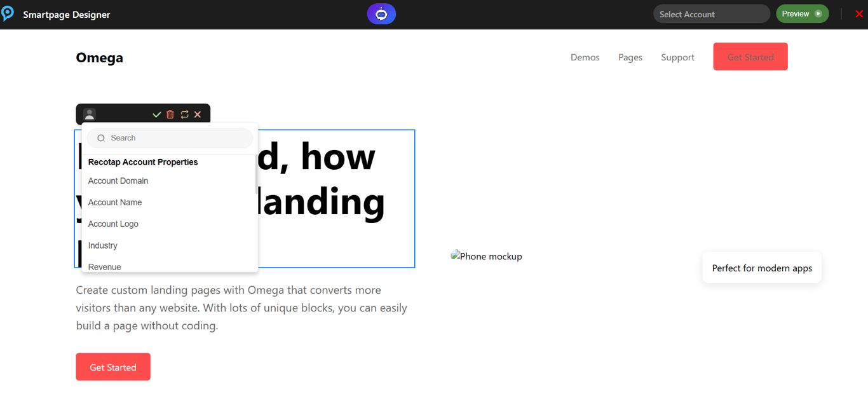
Task: Open the AI bot assistant icon
Action: [x=381, y=14]
